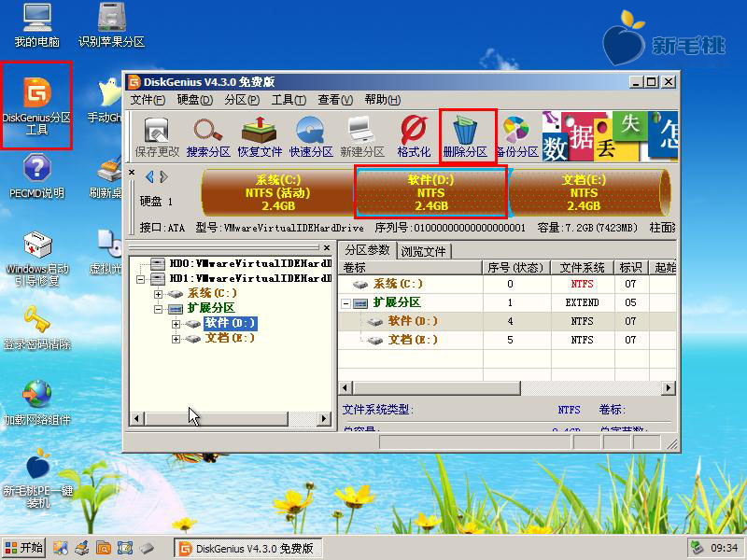
Task: Open 我的电脑 desktop icon
Action: [x=36, y=26]
